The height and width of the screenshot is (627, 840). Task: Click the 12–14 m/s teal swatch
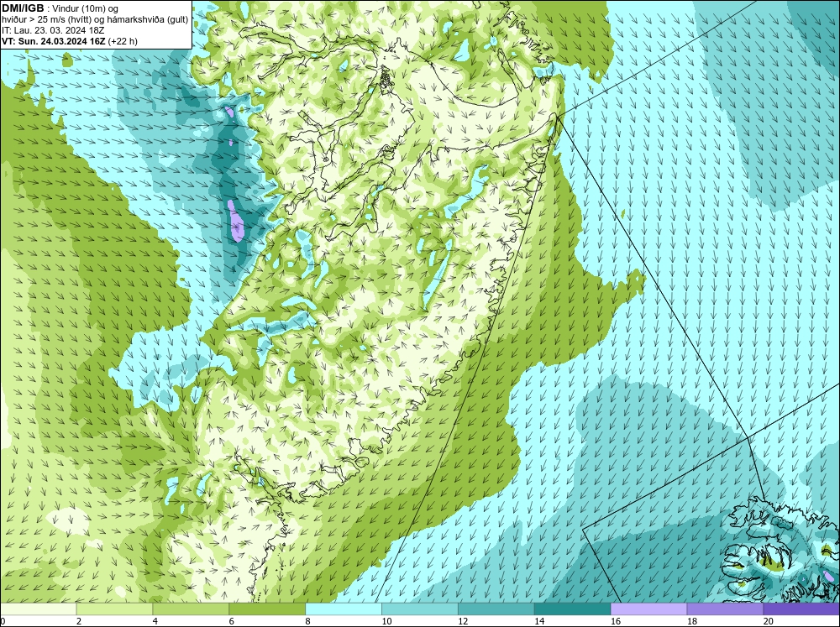(496, 609)
